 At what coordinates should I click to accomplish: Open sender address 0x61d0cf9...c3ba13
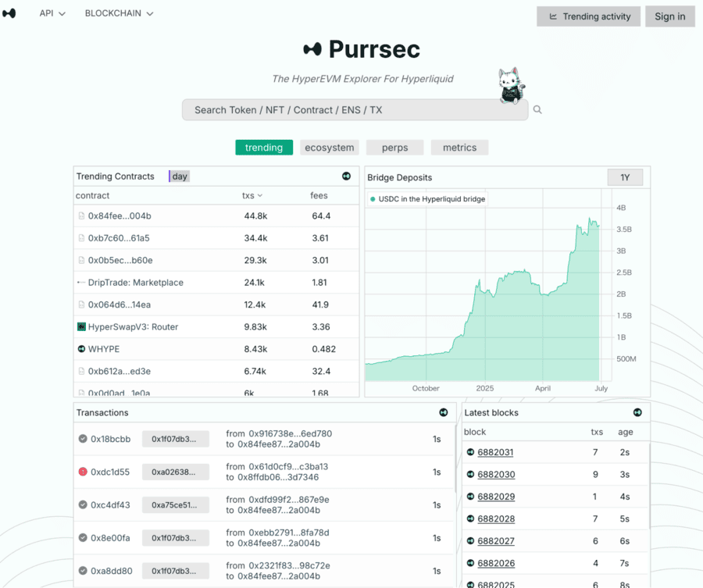(x=288, y=466)
